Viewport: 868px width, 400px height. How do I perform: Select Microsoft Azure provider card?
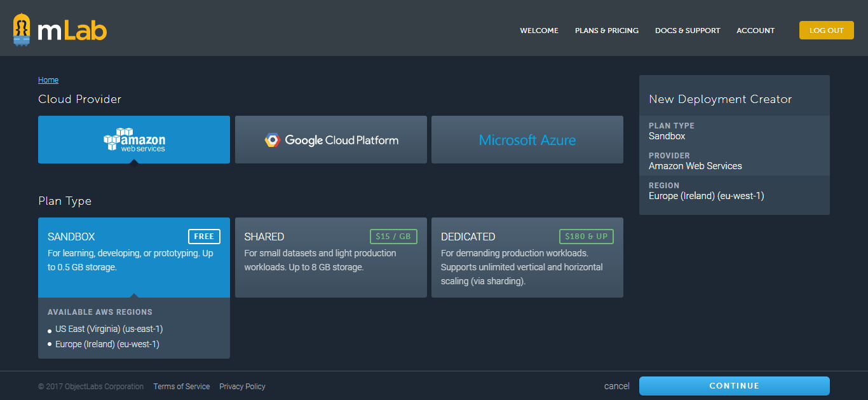click(x=527, y=140)
